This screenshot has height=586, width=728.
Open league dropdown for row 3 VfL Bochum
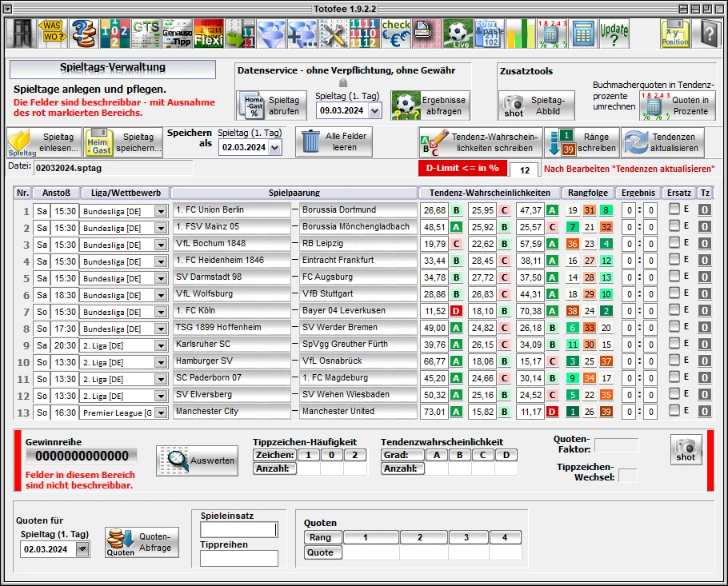161,245
